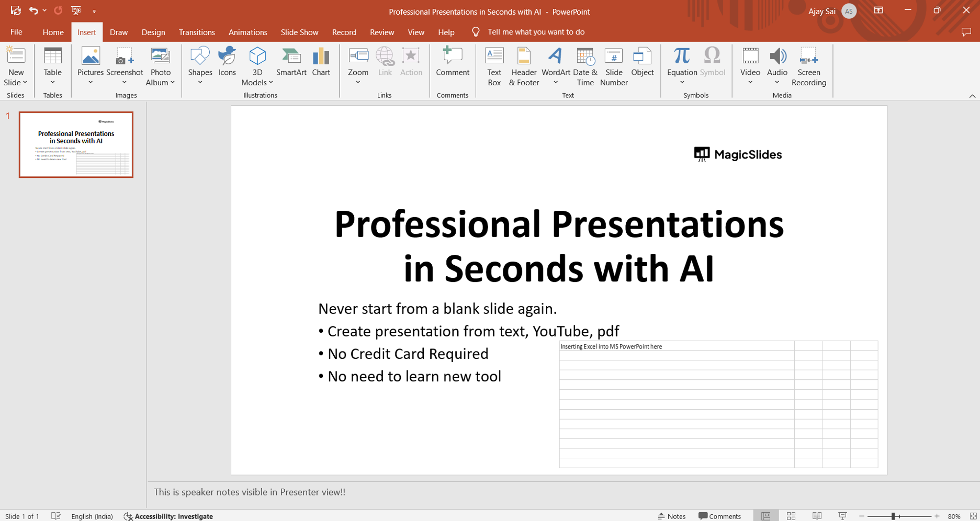Collapse the ribbon
Image resolution: width=980 pixels, height=521 pixels.
(972, 96)
